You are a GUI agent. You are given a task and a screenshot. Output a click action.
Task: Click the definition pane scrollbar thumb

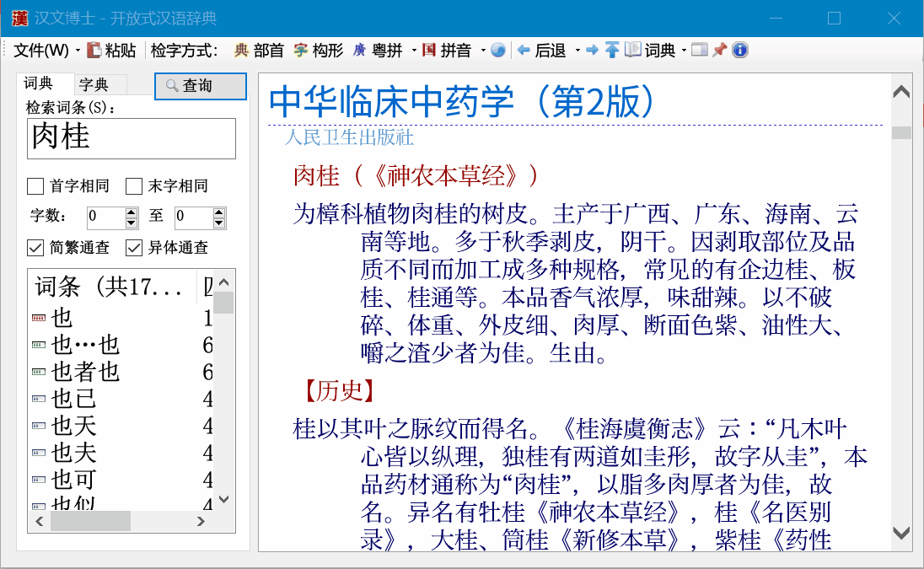pyautogui.click(x=901, y=132)
